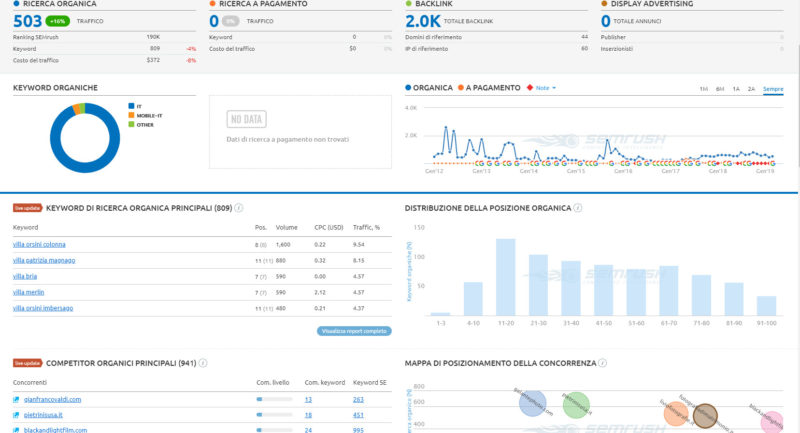This screenshot has height=433, width=800.
Task: Click Keyword SE value 451
Action: [358, 415]
